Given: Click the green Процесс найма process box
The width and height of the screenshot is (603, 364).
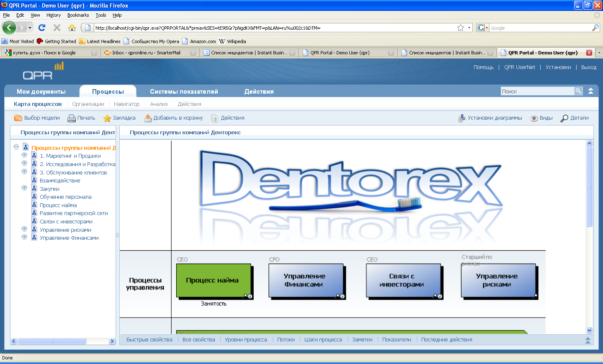Looking at the screenshot, I should (214, 280).
